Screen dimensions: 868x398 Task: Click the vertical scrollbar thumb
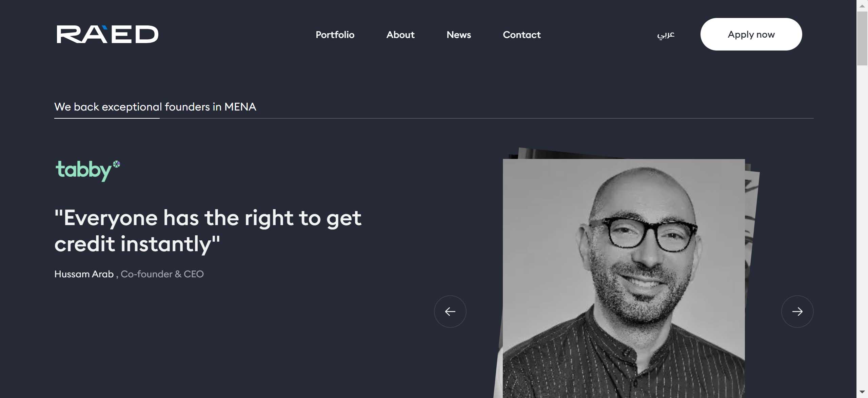pyautogui.click(x=862, y=38)
